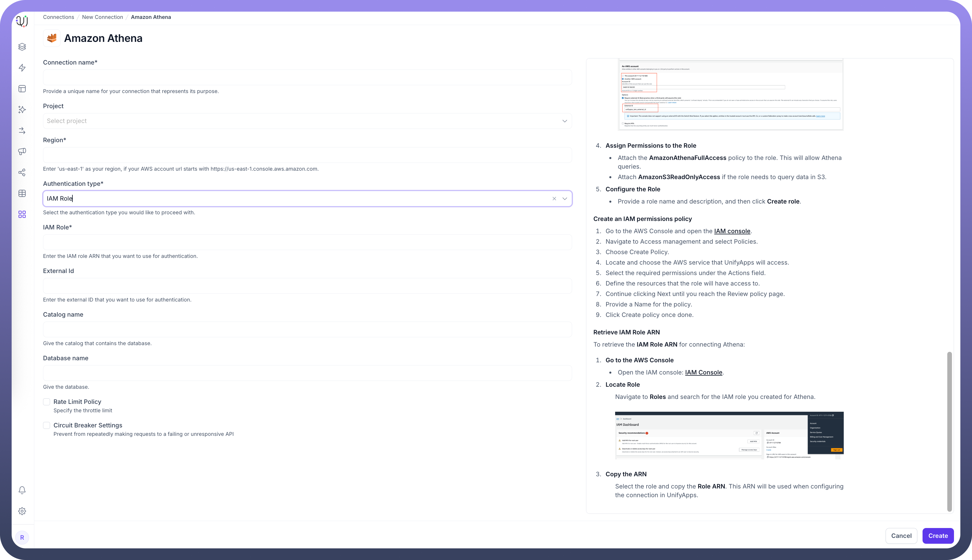Click the layers stack icon in sidebar
This screenshot has height=560, width=972.
(22, 47)
